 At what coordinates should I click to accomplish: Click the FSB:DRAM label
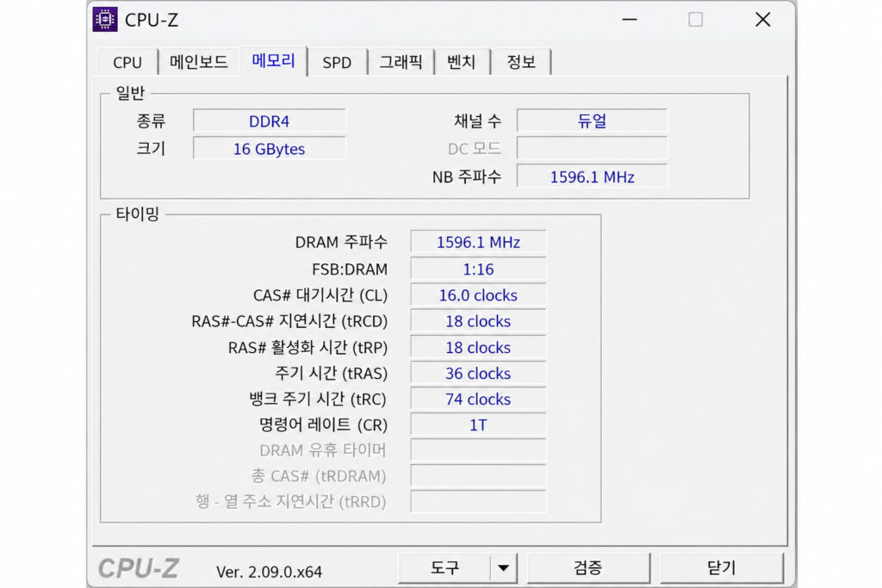point(350,269)
